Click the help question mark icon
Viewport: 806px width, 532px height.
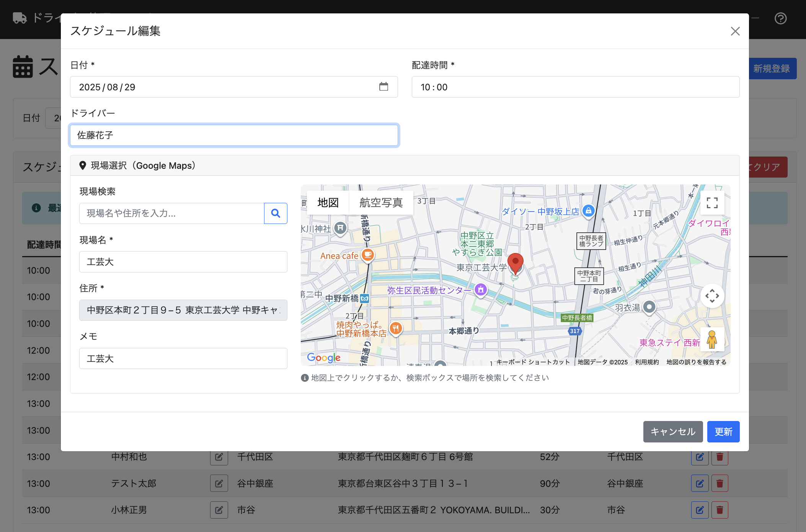pos(780,18)
